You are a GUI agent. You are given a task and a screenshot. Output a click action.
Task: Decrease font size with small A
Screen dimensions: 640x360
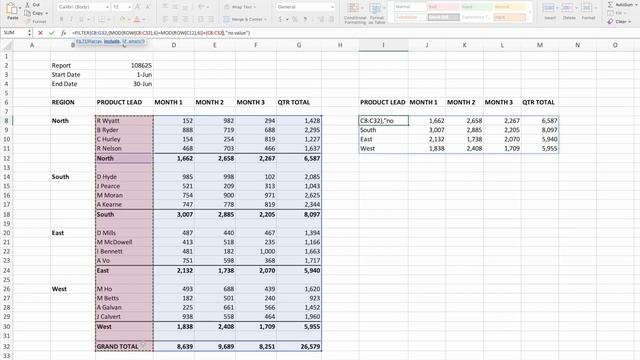tap(147, 7)
